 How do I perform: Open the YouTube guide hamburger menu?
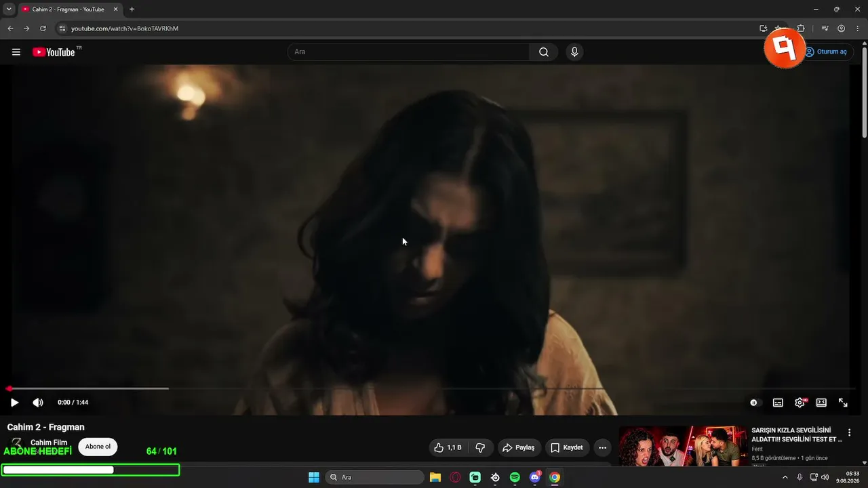coord(16,52)
